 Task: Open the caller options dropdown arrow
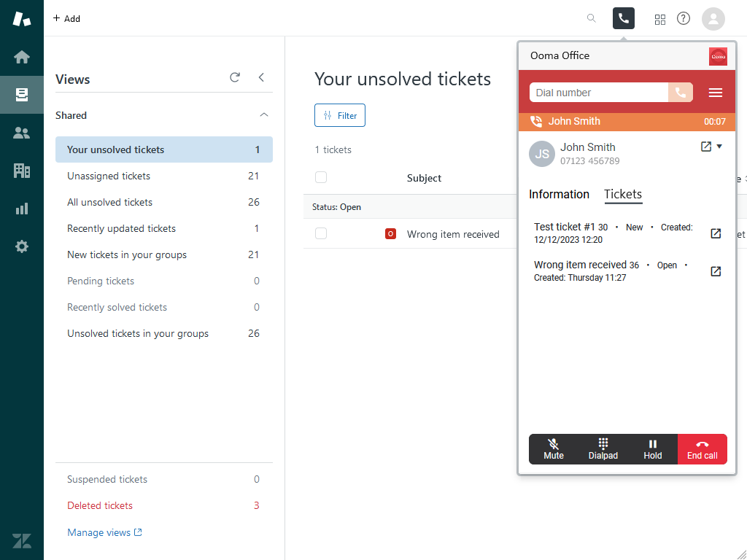tap(720, 145)
